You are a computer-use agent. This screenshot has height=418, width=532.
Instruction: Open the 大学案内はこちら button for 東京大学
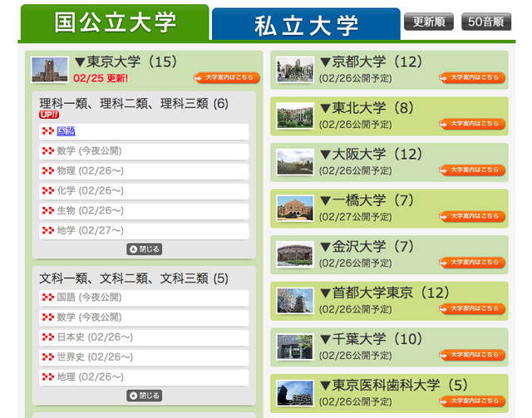[227, 77]
